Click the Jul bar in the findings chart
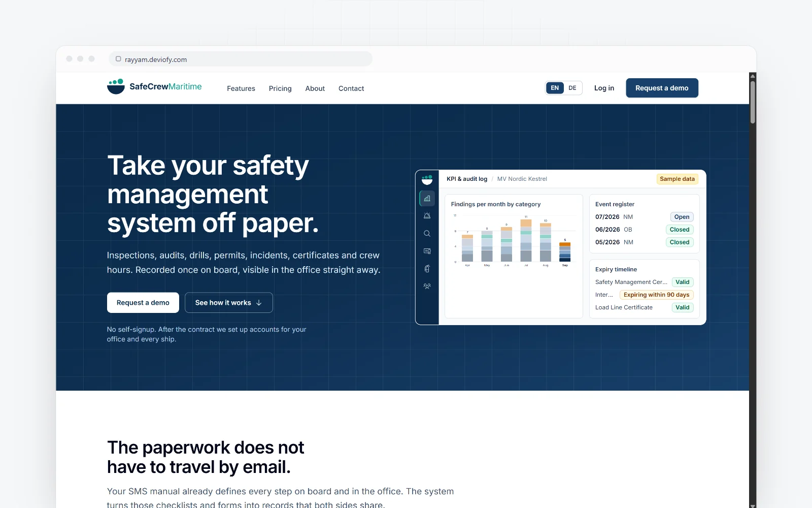This screenshot has height=508, width=812. (x=526, y=240)
